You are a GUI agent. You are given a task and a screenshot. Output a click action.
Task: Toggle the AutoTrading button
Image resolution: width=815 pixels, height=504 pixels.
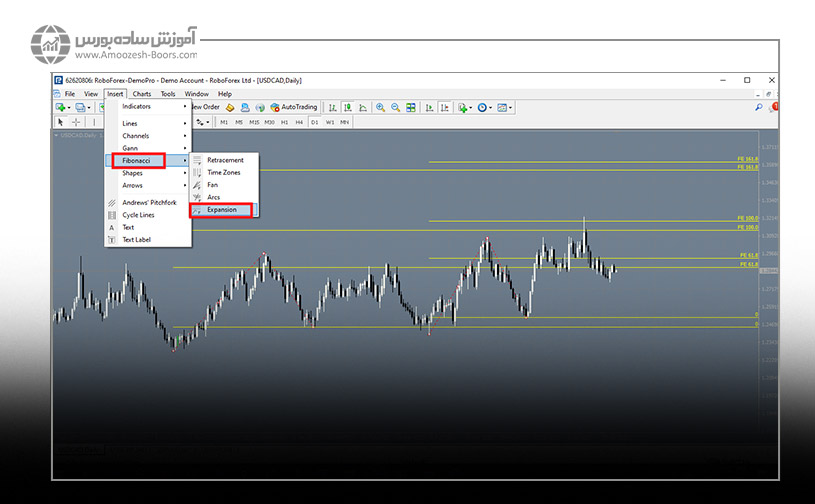[293, 107]
